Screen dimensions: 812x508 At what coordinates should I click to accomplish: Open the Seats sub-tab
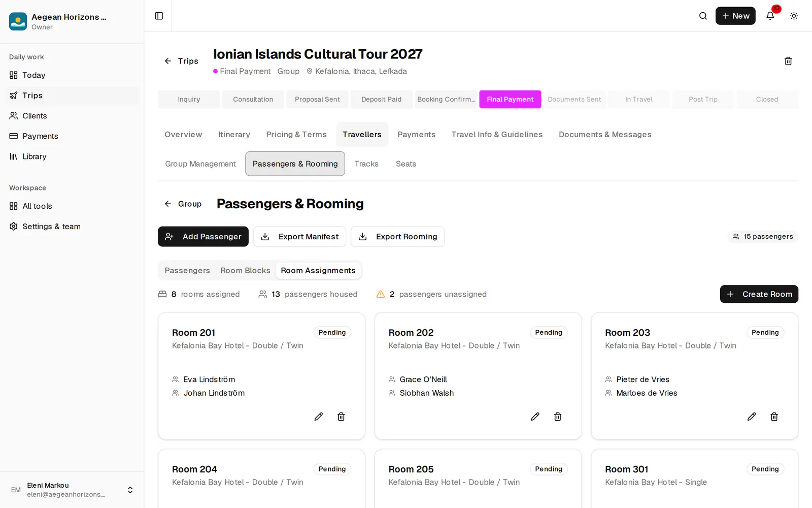click(x=406, y=164)
